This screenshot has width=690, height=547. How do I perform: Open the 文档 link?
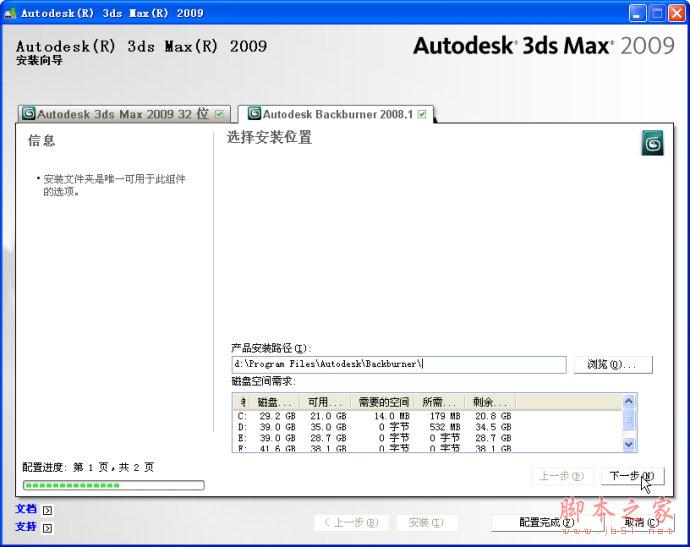tap(26, 509)
